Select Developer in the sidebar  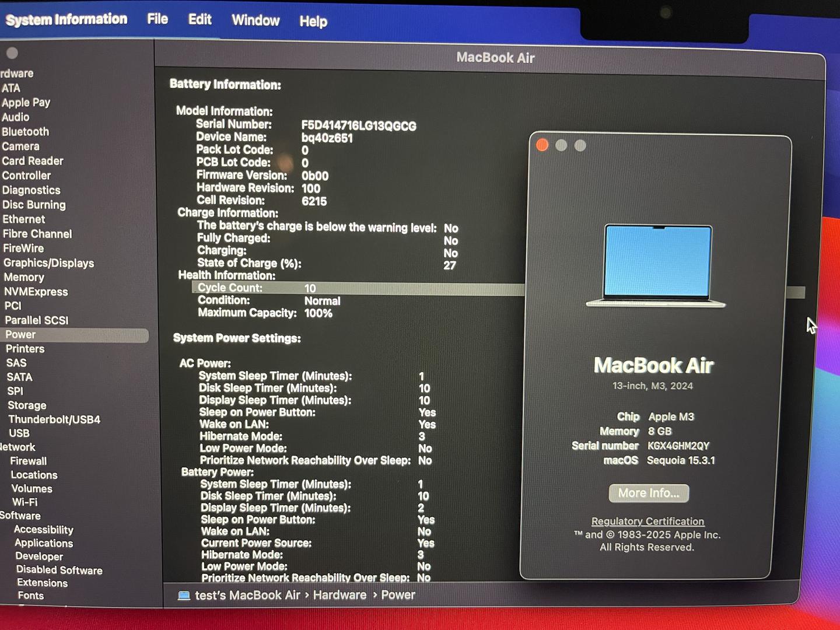click(39, 556)
